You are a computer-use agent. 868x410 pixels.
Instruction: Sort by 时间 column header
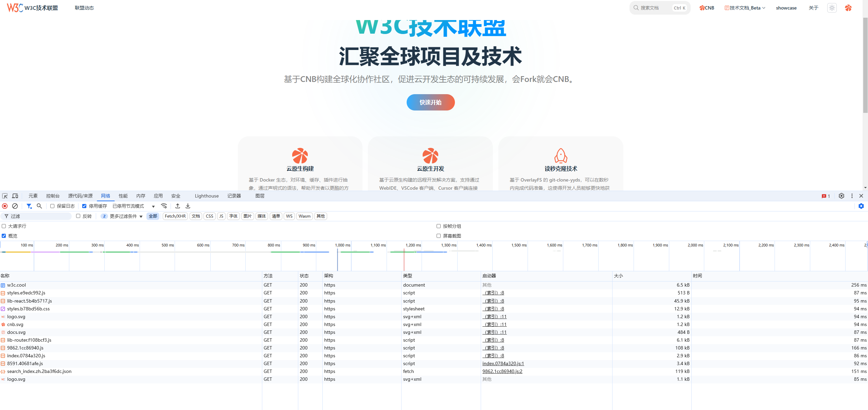click(x=779, y=276)
